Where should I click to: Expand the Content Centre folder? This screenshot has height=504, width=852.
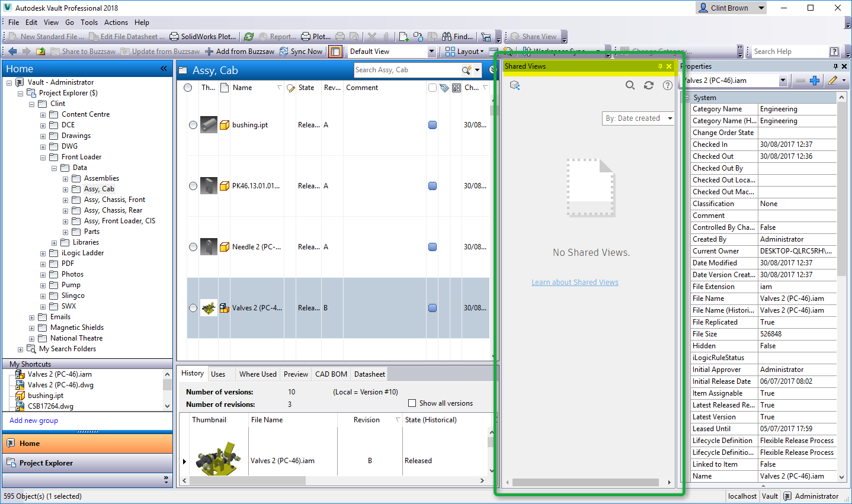(x=43, y=115)
